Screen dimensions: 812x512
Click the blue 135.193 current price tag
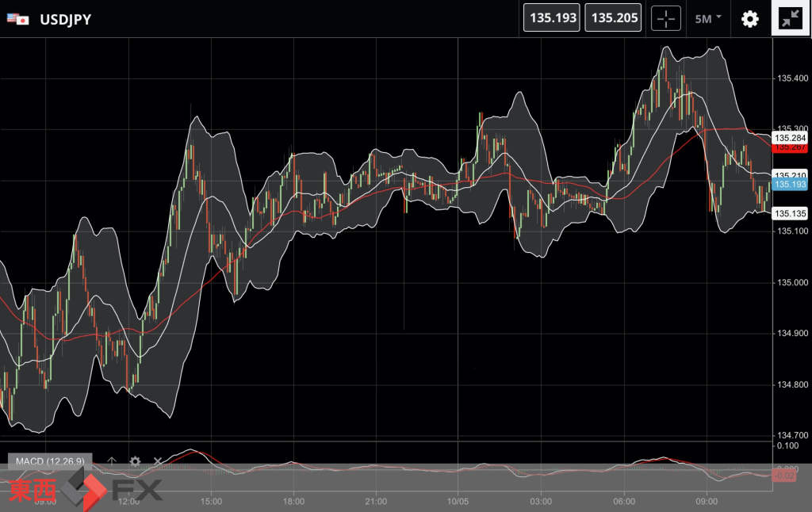click(790, 185)
